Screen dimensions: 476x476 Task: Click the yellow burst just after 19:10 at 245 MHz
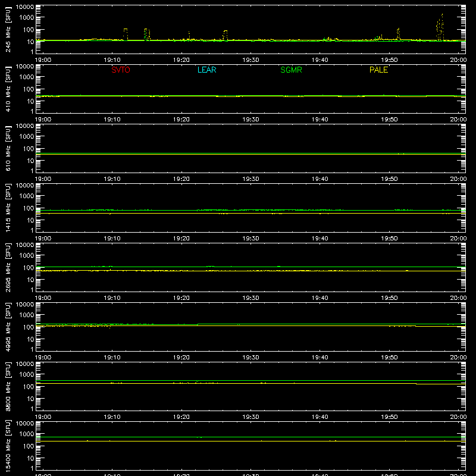point(126,34)
